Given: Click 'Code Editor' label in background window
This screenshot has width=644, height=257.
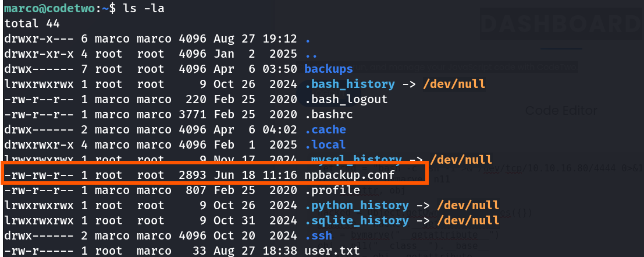Looking at the screenshot, I should [561, 110].
